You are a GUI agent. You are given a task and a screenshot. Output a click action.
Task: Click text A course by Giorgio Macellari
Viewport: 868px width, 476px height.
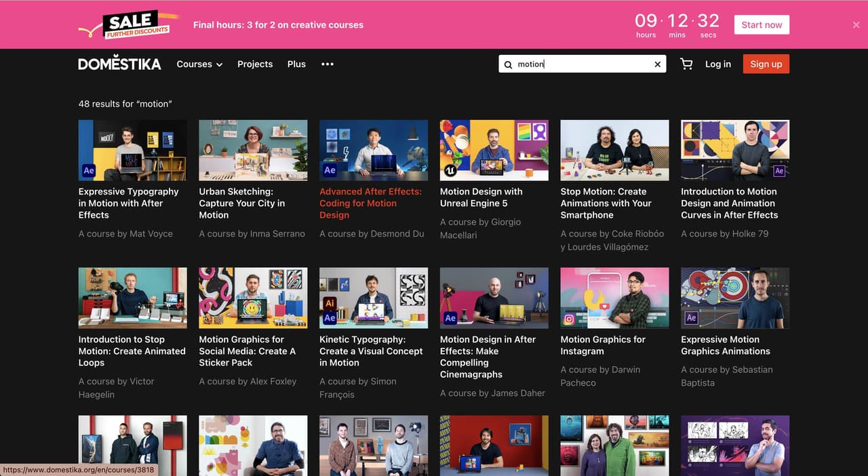click(x=481, y=229)
